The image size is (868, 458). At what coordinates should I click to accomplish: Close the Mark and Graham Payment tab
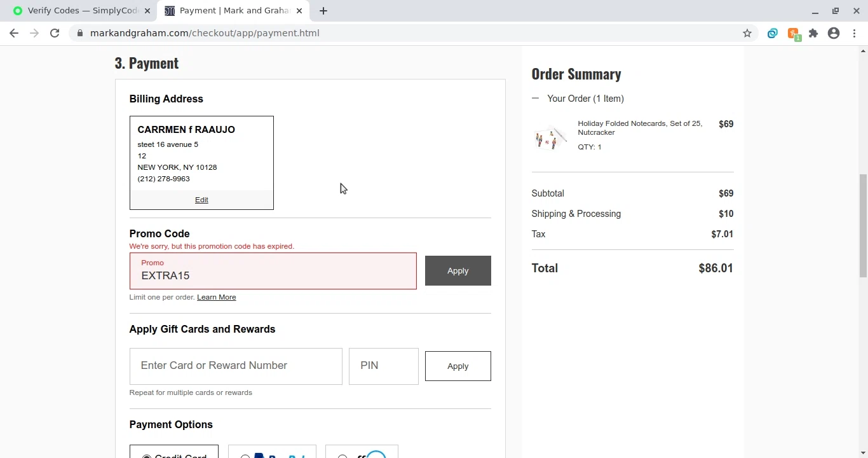(299, 11)
